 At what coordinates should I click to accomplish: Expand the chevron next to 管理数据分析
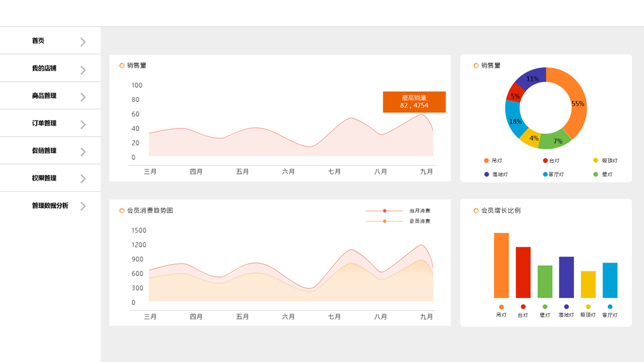tap(83, 206)
